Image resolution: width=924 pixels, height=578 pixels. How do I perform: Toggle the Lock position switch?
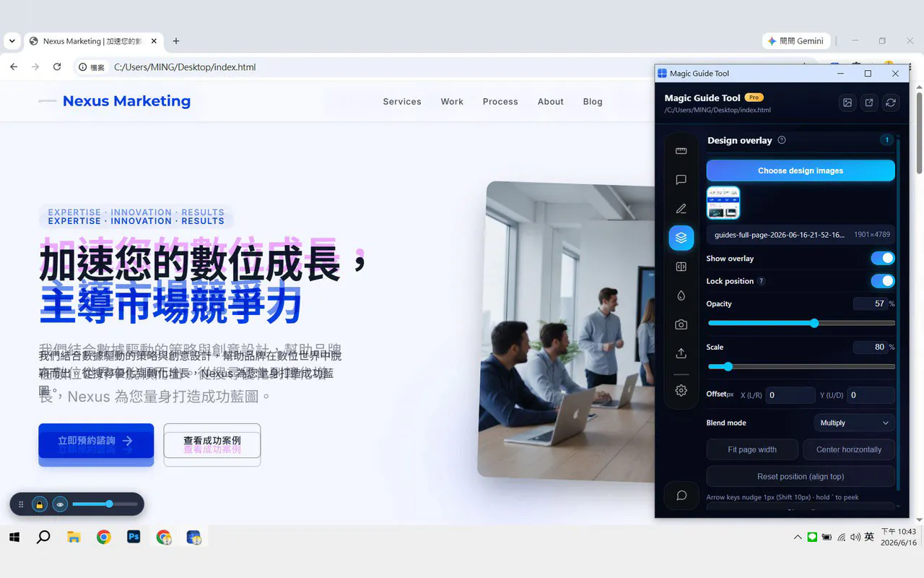click(x=883, y=281)
